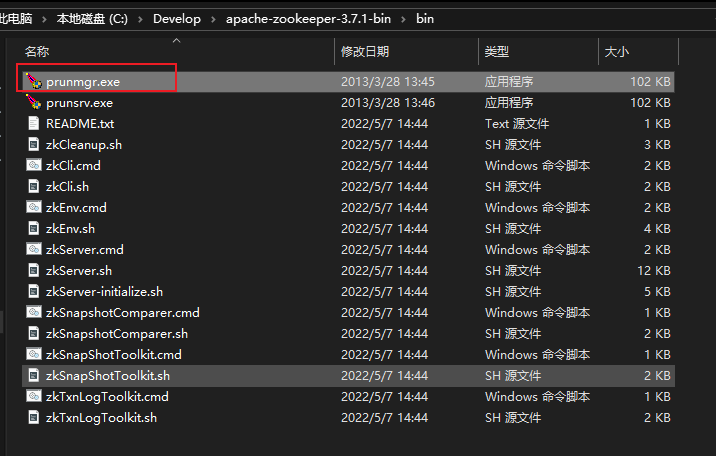Click the zkServer.sh file icon
The image size is (716, 456).
pyautogui.click(x=33, y=270)
